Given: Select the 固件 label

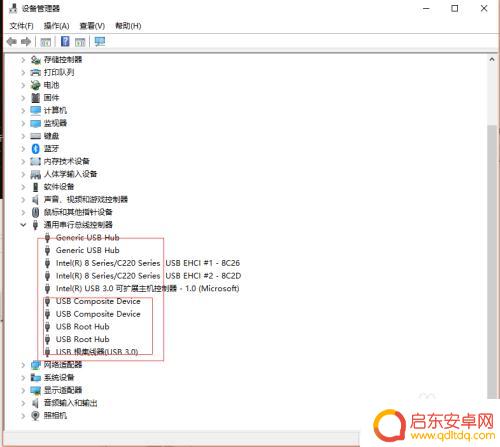Looking at the screenshot, I should [x=51, y=98].
